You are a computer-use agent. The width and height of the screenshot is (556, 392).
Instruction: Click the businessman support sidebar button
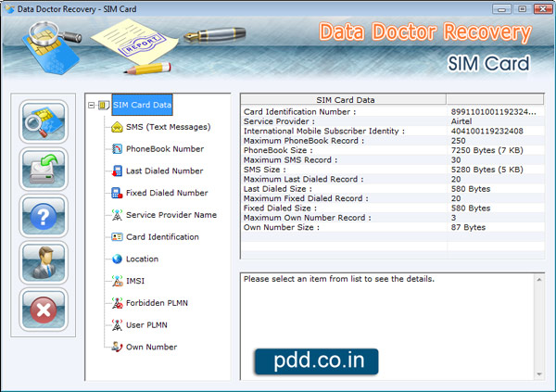point(44,262)
